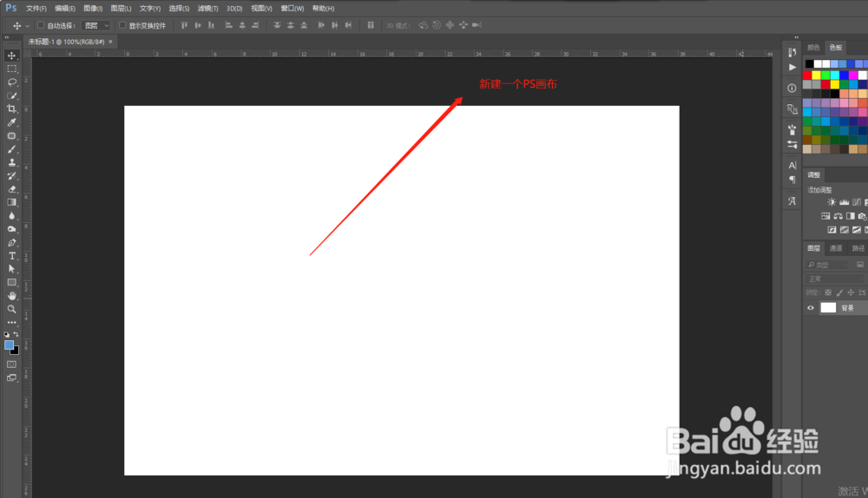Open the File menu

(36, 9)
